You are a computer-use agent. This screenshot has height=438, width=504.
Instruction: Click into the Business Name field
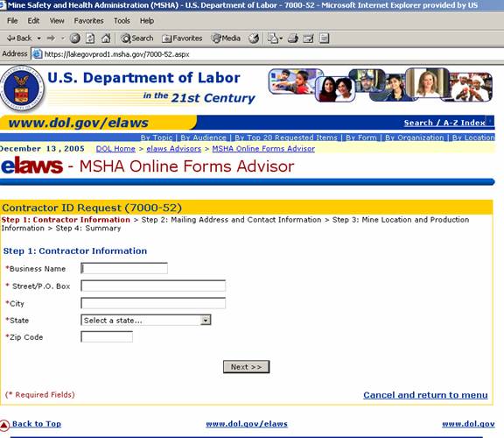pyautogui.click(x=124, y=268)
